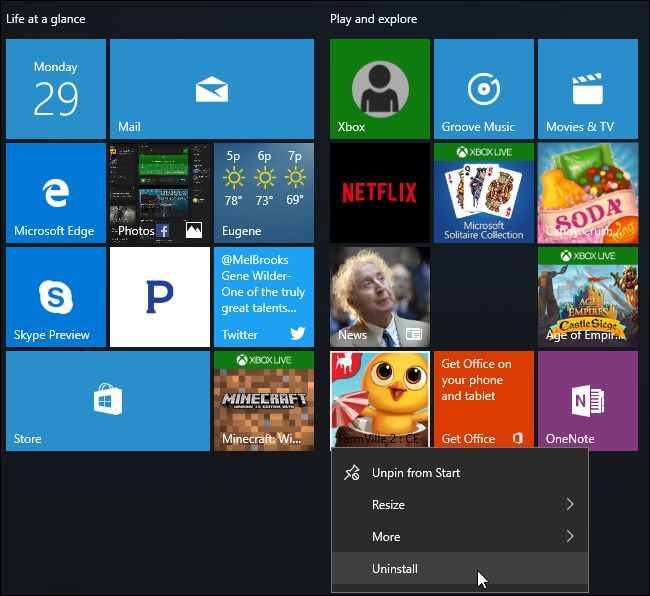Viewport: 650px width, 596px height.
Task: Launch Groove Music tile
Action: [484, 89]
